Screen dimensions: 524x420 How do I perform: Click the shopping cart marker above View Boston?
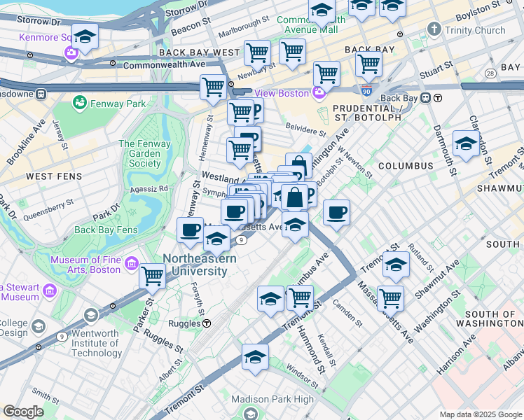(327, 74)
